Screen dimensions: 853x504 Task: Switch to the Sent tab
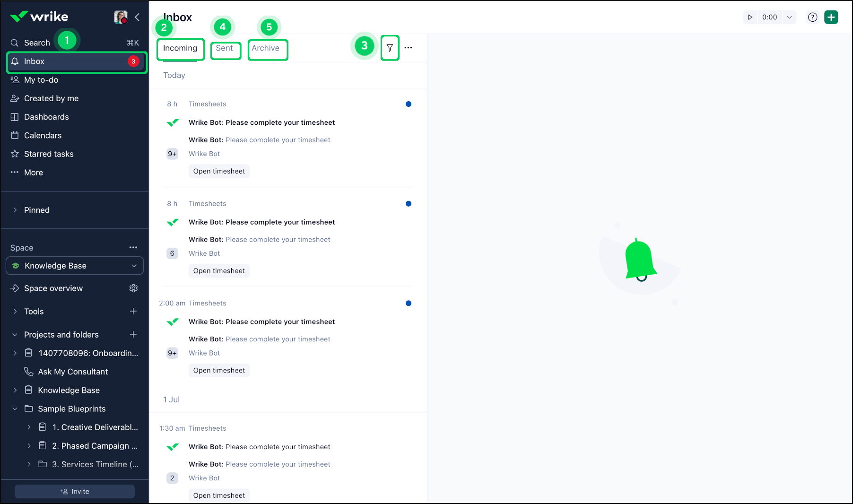point(225,48)
